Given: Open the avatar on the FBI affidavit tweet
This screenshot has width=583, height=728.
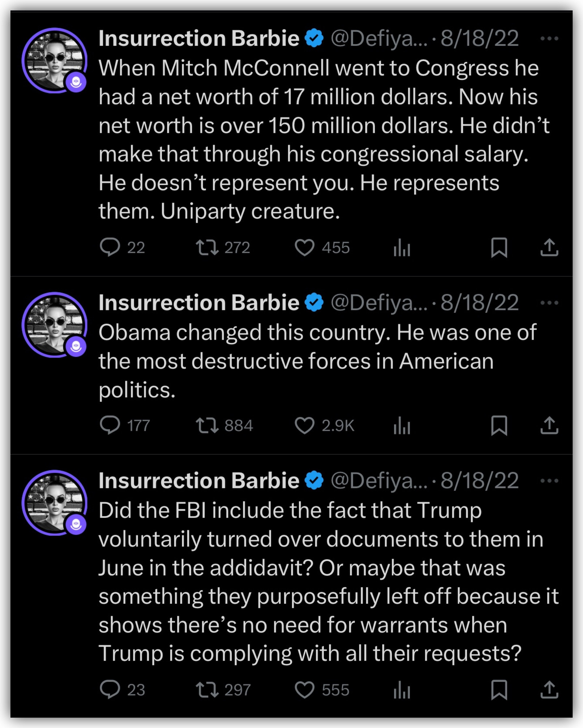Looking at the screenshot, I should (54, 503).
